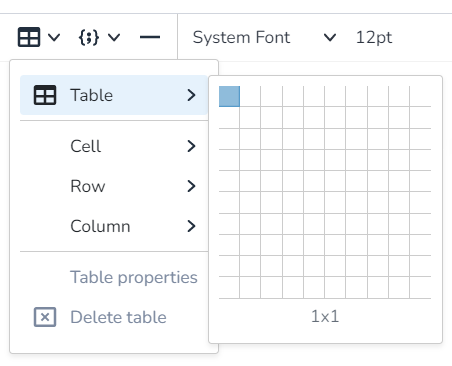452x366 pixels.
Task: Open the Cell submenu
Action: 114,146
